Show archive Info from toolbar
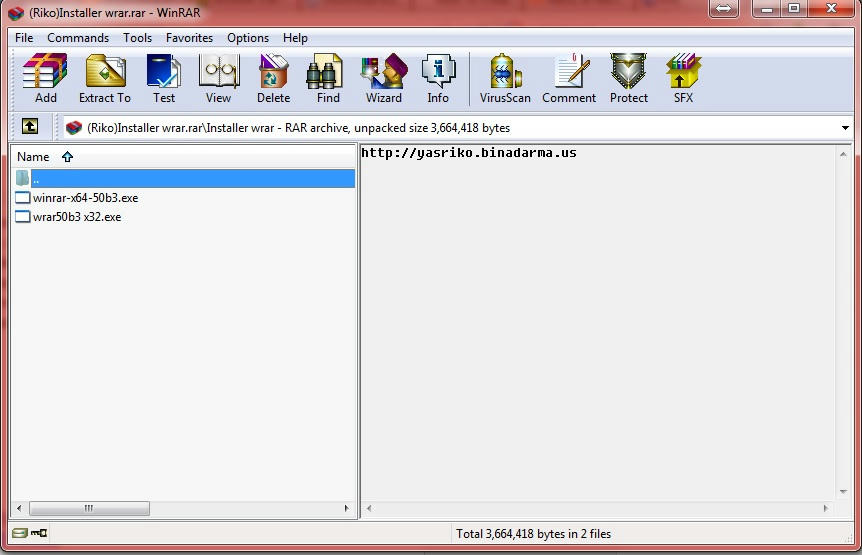This screenshot has width=862, height=555. point(438,78)
